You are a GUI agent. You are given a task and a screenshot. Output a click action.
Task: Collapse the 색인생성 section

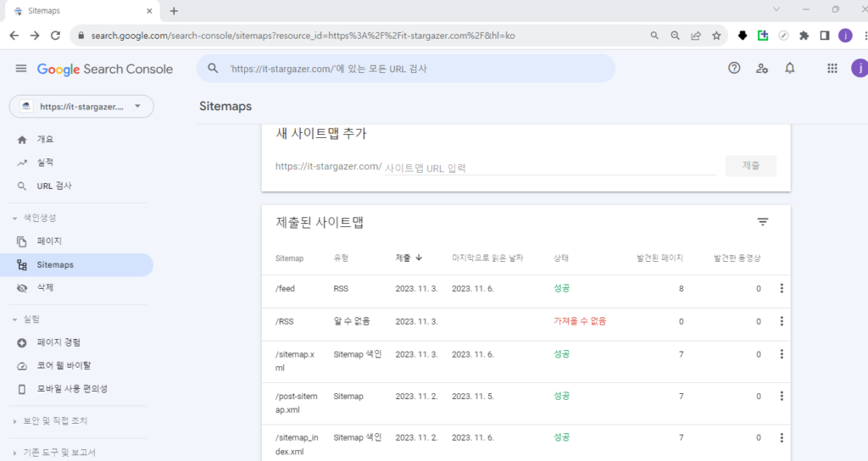click(34, 218)
